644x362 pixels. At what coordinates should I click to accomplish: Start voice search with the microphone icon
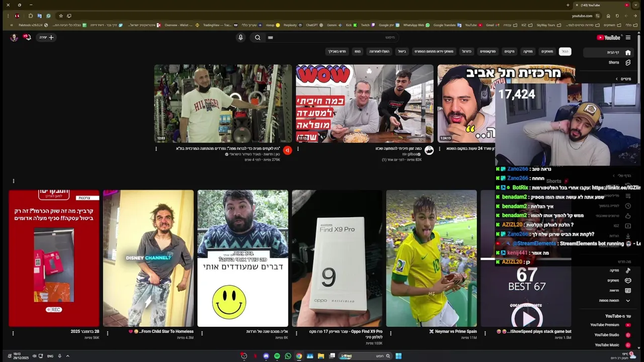(x=240, y=37)
